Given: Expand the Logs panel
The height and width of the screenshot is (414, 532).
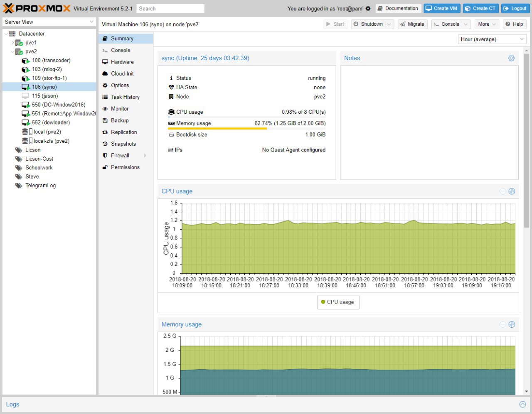Looking at the screenshot, I should tap(522, 404).
